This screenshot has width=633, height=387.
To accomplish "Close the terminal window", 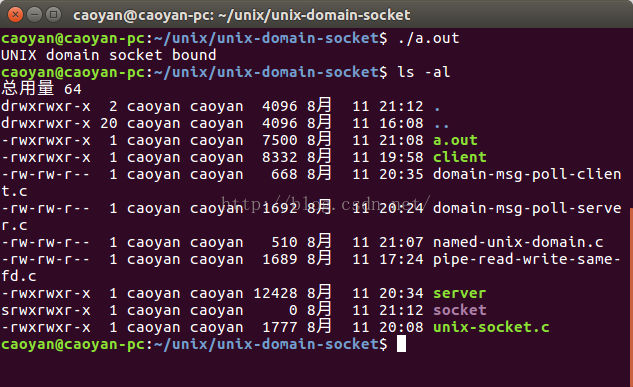I will 15,15.
